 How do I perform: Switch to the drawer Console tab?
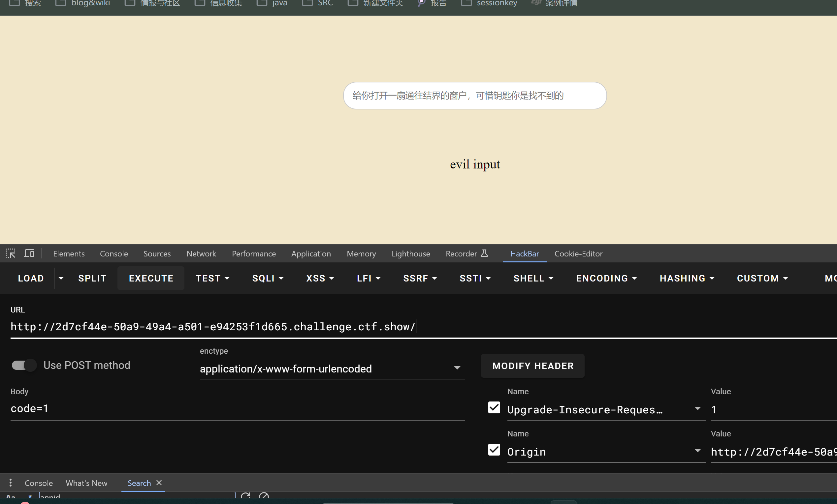(x=39, y=483)
